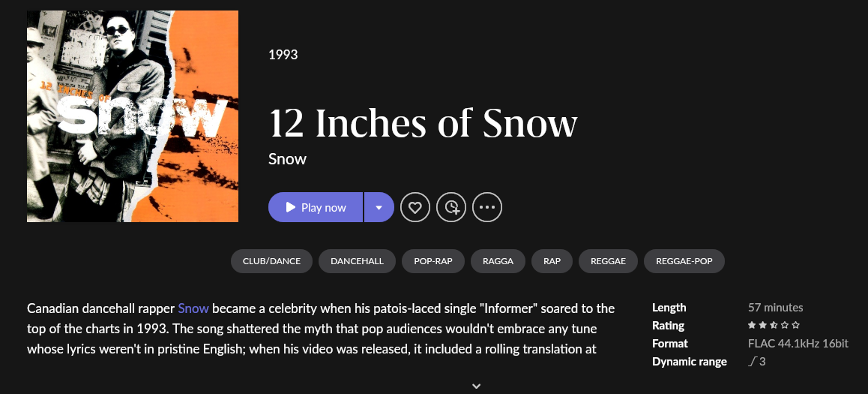Click the heart favorite icon
This screenshot has width=868, height=394.
[x=415, y=207]
